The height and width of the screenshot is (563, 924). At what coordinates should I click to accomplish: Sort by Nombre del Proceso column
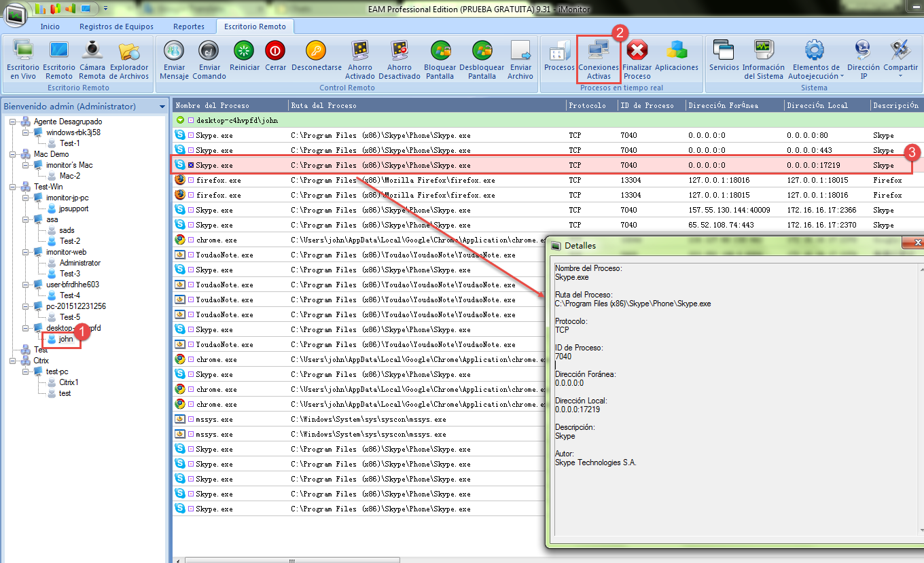(230, 105)
